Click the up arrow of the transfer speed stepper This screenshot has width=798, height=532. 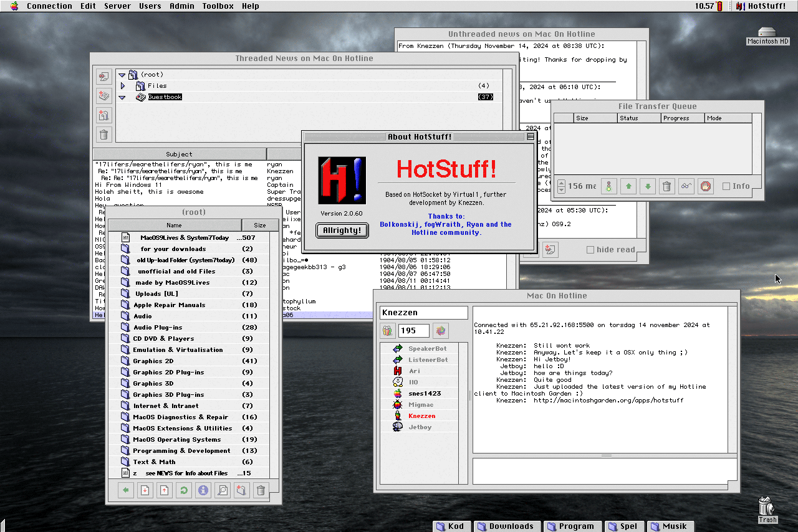[x=561, y=183]
